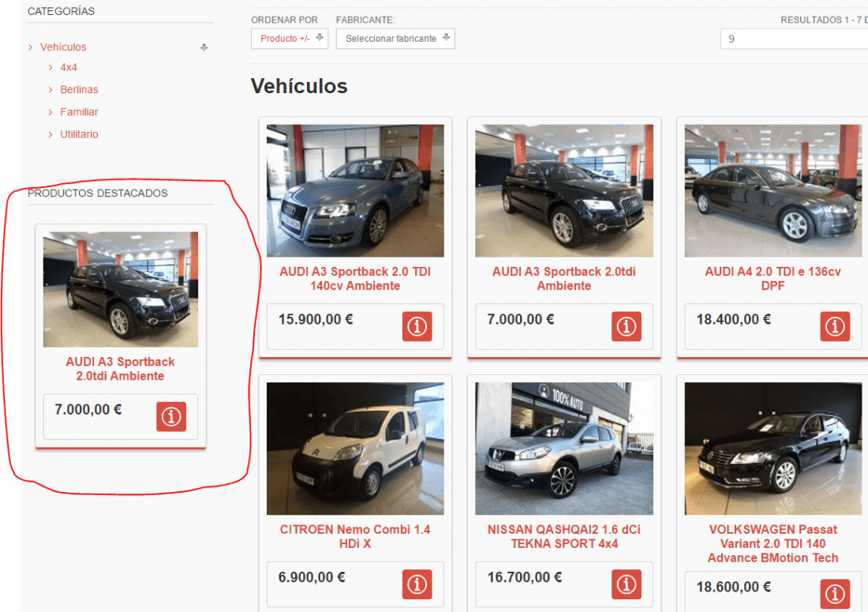Click the grey Audi A4 photo

click(773, 190)
